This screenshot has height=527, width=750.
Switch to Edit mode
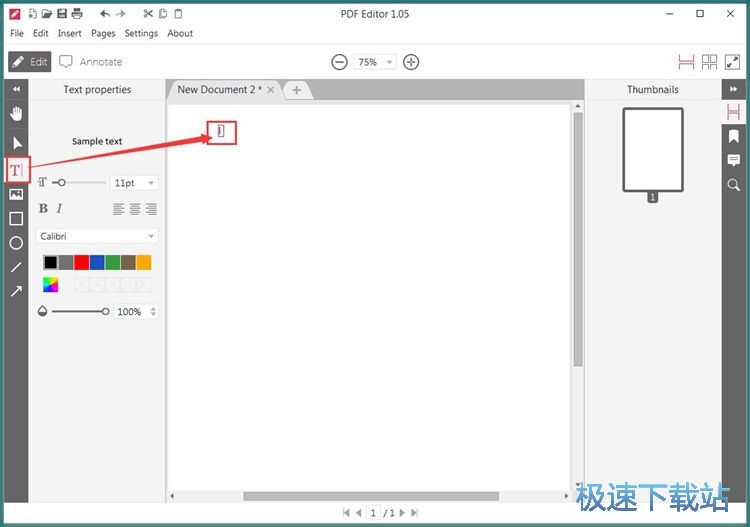pos(30,62)
